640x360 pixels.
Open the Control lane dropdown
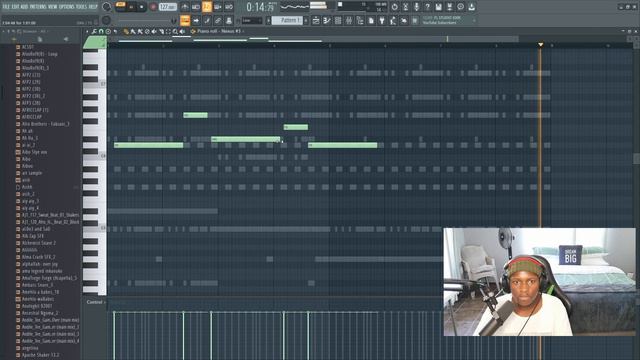coord(96,302)
